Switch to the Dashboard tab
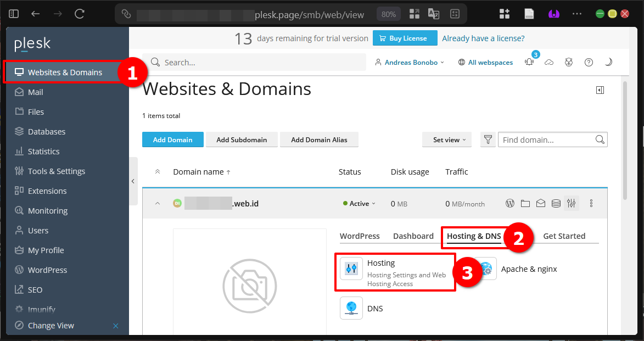 pyautogui.click(x=413, y=236)
